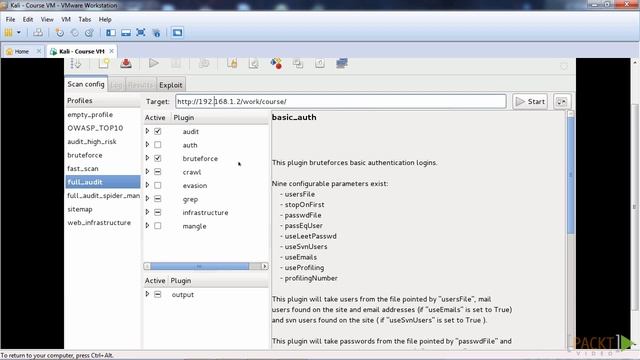Expand the evasion plugin tree arrow
Screen dimensions: 640x360
(147, 185)
